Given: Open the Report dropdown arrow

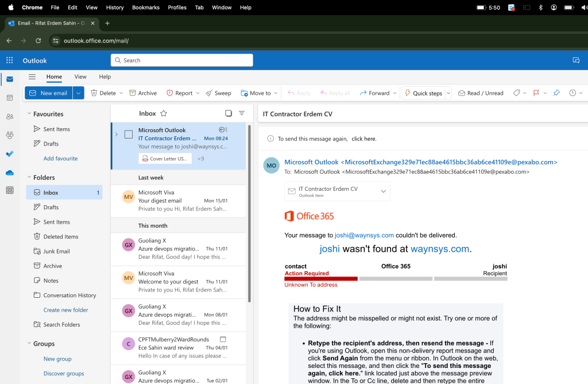Looking at the screenshot, I should (198, 93).
